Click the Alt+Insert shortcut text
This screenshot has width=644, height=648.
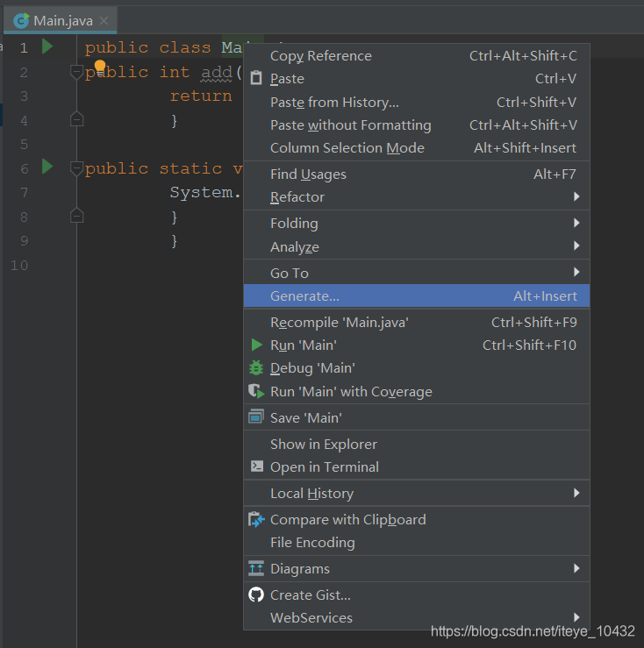[x=545, y=296]
